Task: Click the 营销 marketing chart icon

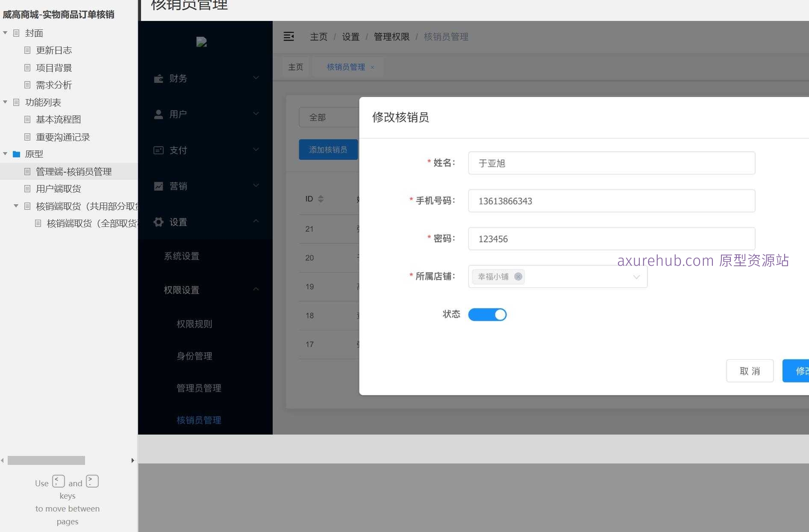Action: coord(158,185)
